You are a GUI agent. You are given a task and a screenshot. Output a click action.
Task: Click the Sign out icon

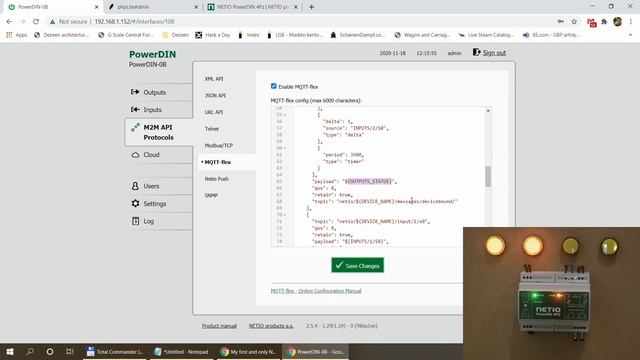(x=476, y=52)
